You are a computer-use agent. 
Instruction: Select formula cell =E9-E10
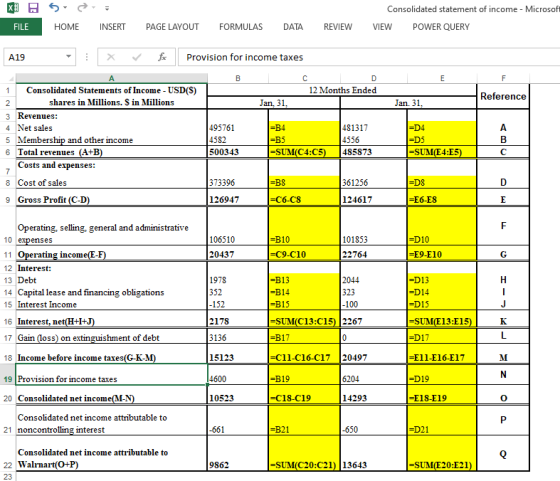(442, 254)
